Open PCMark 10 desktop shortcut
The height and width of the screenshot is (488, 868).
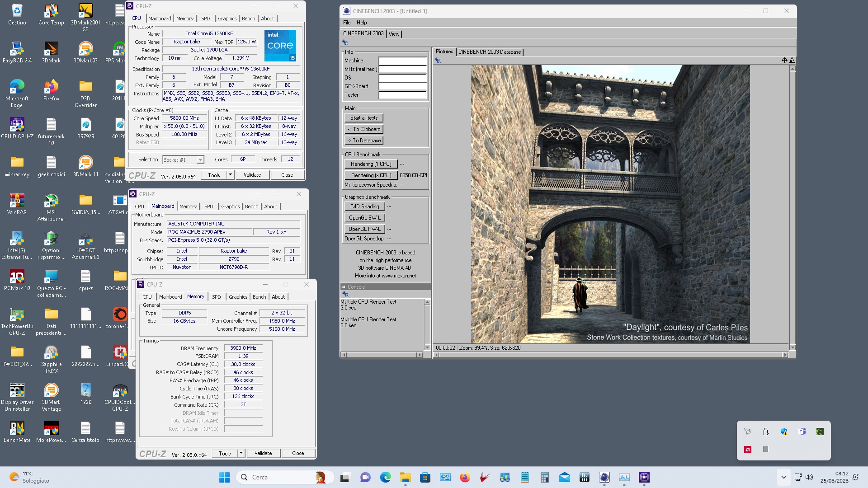[x=17, y=280]
